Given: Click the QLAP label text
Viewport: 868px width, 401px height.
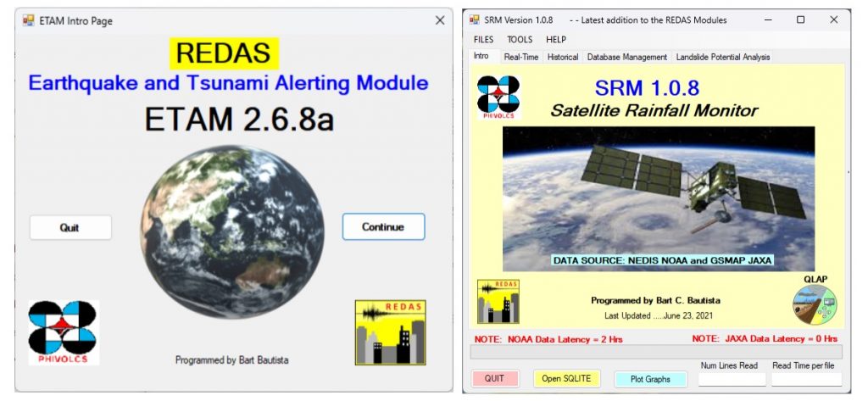Looking at the screenshot, I should (x=815, y=279).
